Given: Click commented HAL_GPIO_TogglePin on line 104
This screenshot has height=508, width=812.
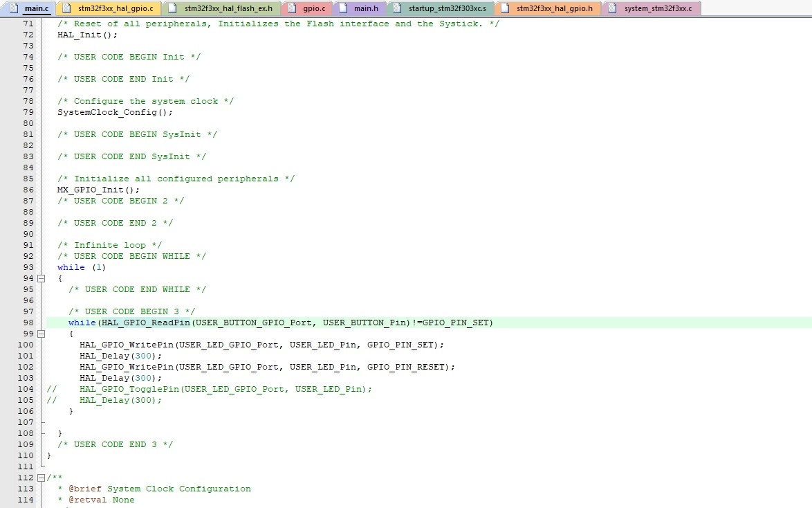Looking at the screenshot, I should (x=225, y=389).
